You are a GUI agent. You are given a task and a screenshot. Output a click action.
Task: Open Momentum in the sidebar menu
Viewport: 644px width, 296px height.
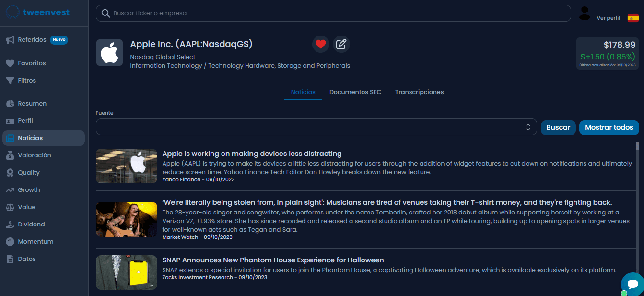35,242
